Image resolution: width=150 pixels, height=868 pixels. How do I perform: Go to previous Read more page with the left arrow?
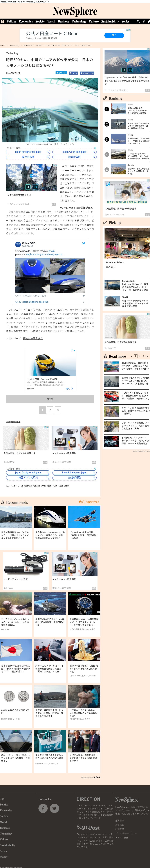tap(132, 356)
